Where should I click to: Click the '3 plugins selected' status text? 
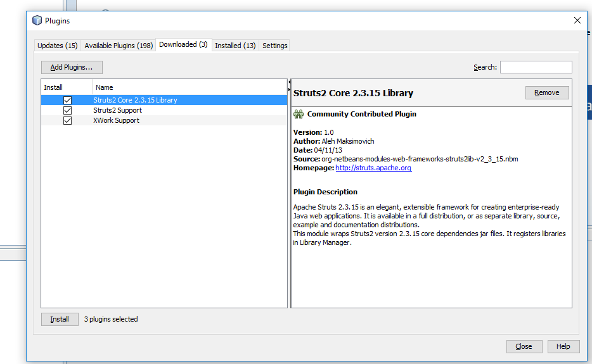tap(111, 319)
